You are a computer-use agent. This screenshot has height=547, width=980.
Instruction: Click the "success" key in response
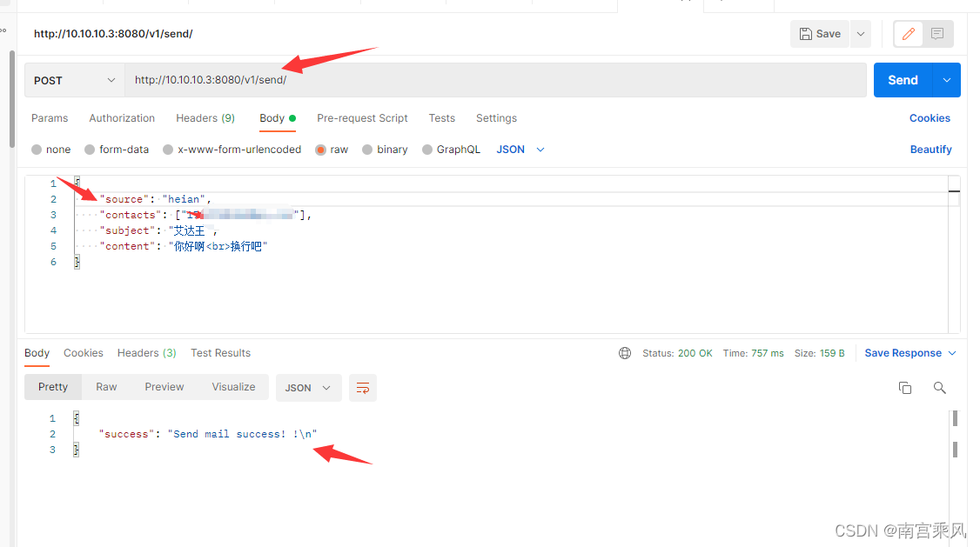pos(126,434)
